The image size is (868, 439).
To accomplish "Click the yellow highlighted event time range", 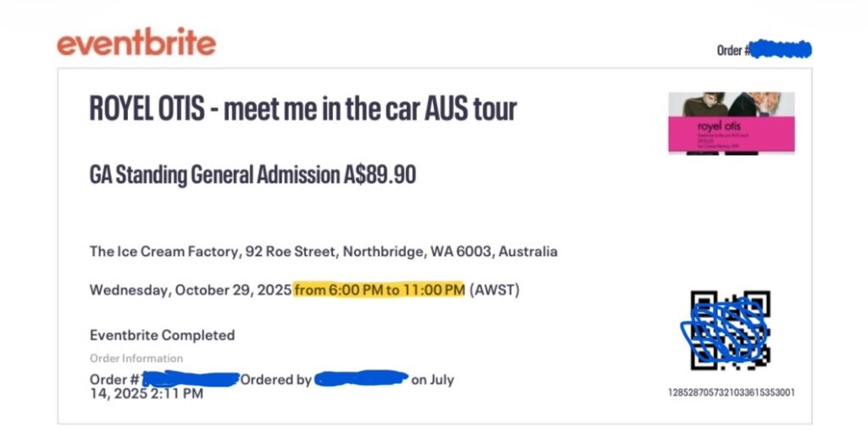I will (379, 291).
